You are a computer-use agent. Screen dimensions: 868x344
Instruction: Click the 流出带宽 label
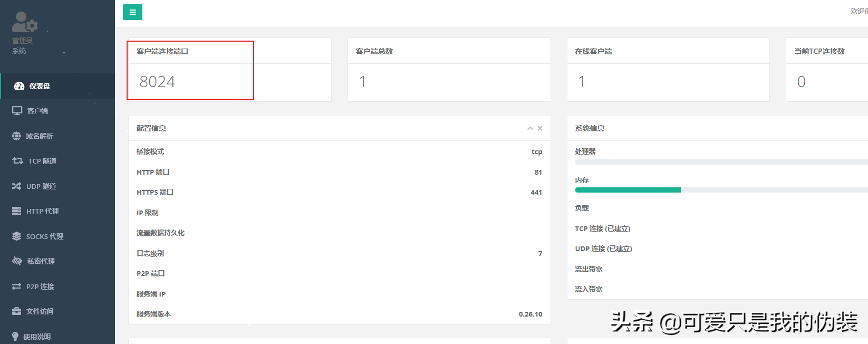(x=589, y=269)
